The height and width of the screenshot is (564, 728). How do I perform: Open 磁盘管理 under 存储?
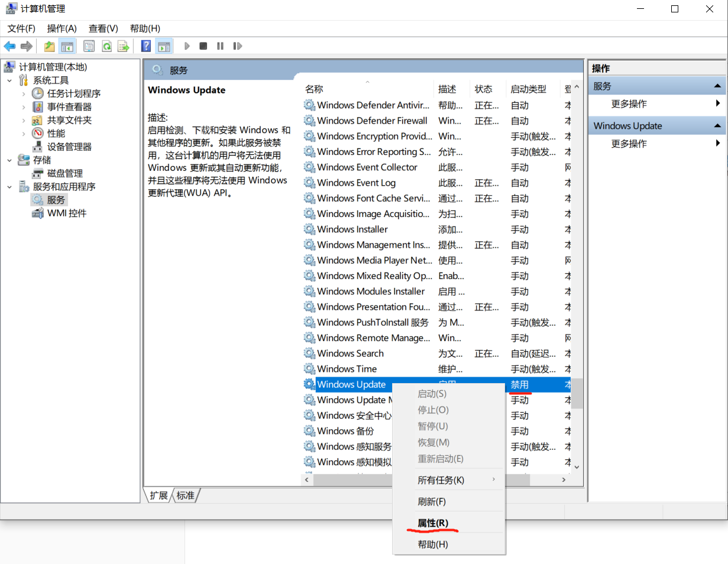[x=65, y=173]
